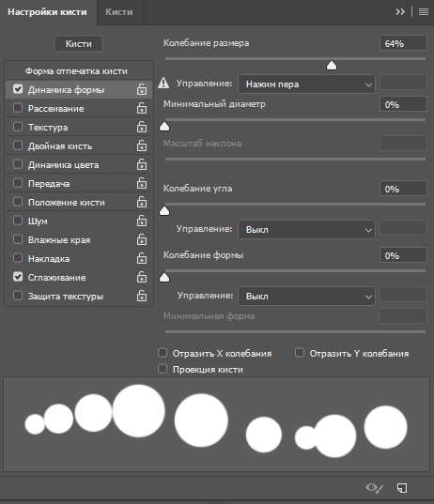Click the Колебание размера slider handle
The height and width of the screenshot is (504, 434).
click(332, 66)
